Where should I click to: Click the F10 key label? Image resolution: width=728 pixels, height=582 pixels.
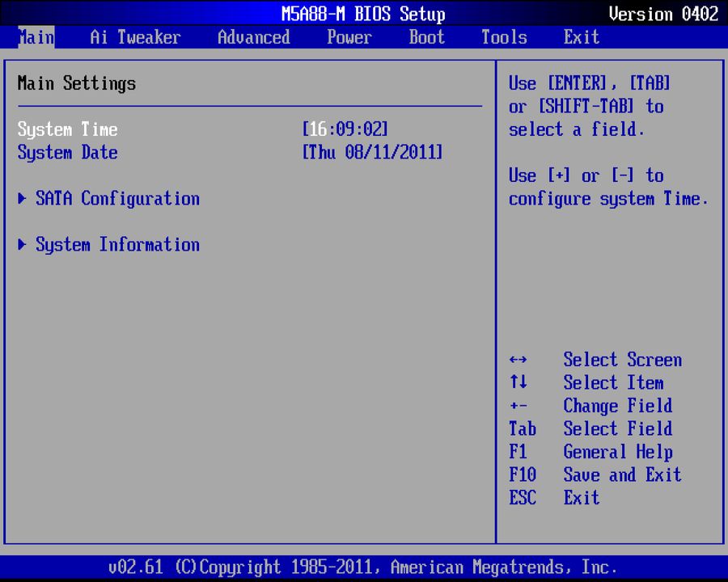pyautogui.click(x=523, y=474)
